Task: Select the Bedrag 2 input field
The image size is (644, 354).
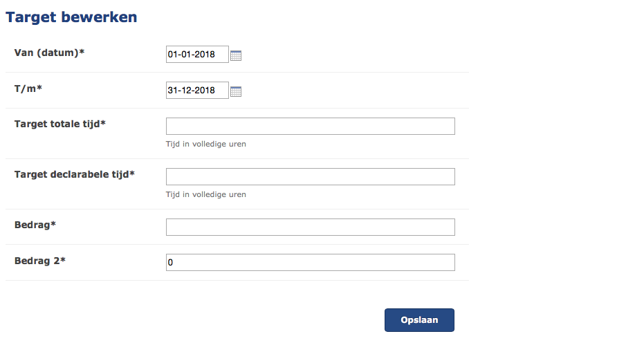Action: (310, 262)
